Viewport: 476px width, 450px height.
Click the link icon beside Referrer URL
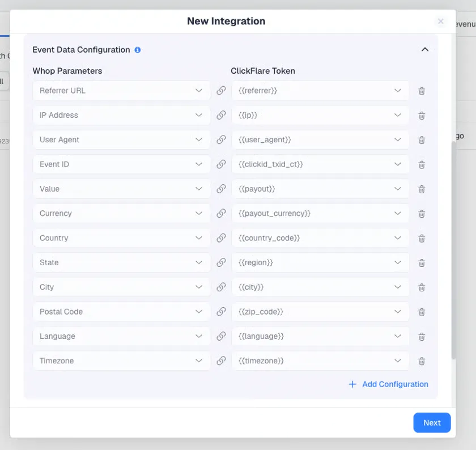[x=221, y=91]
